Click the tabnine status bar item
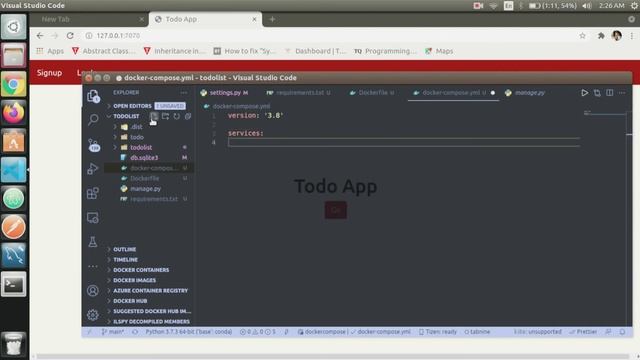 point(477,332)
